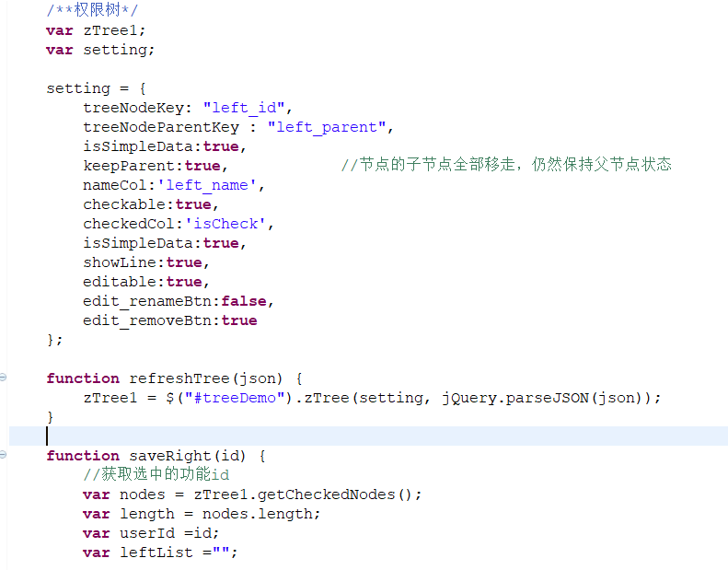Click the checkable:true line
The image size is (728, 570).
[150, 204]
